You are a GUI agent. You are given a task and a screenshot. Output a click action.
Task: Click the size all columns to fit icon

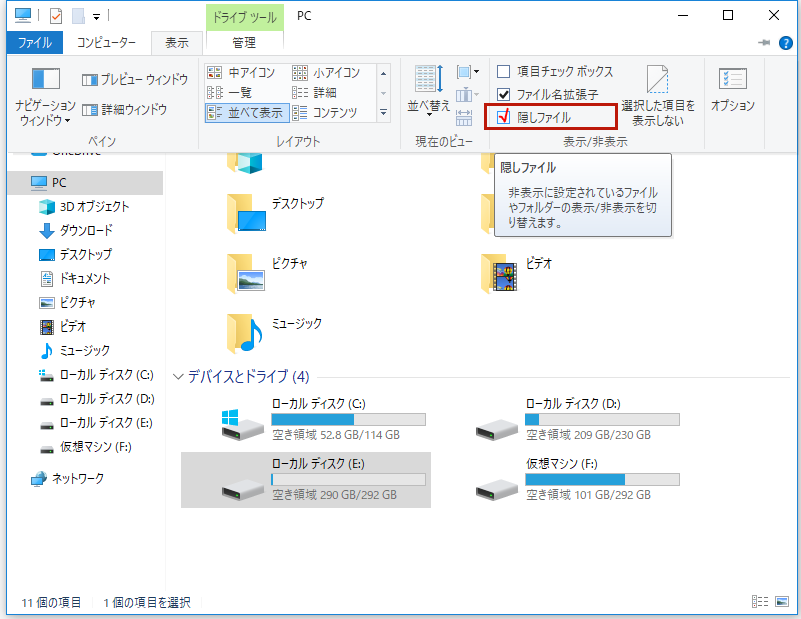pyautogui.click(x=464, y=118)
